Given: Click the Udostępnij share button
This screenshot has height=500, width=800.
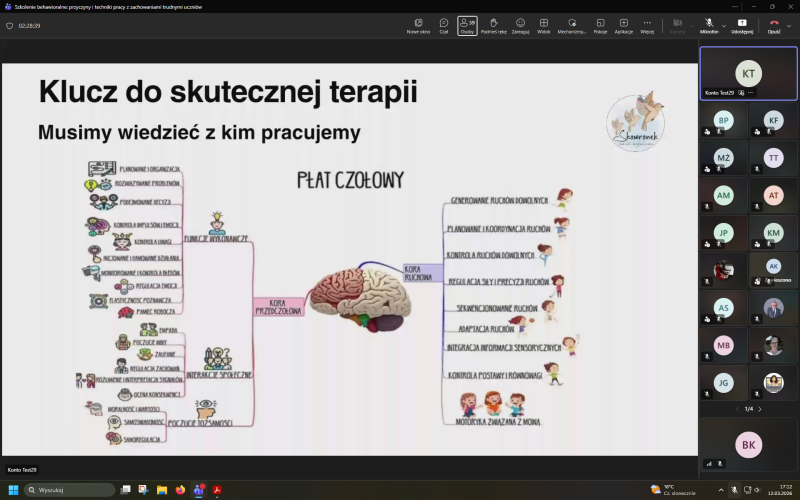Looking at the screenshot, I should coord(742,25).
